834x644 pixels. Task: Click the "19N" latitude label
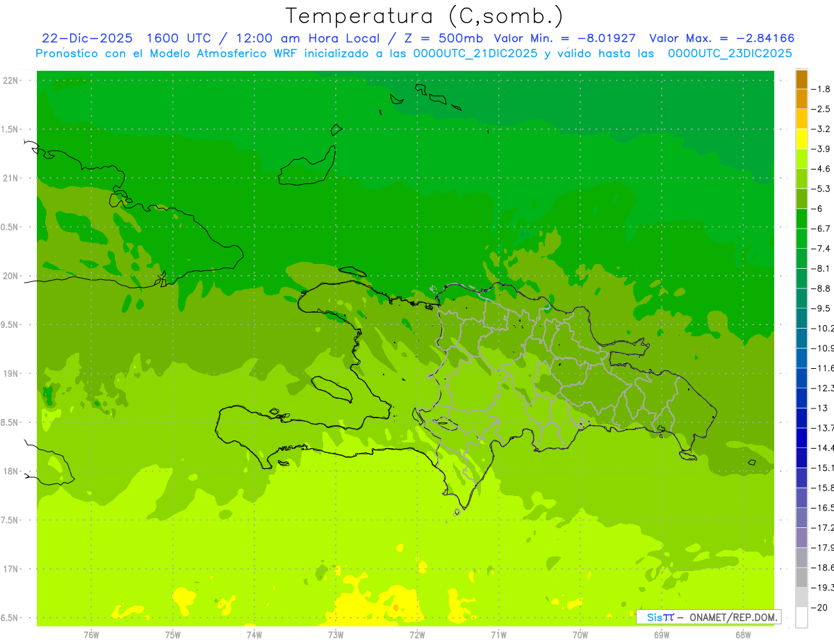coord(11,374)
